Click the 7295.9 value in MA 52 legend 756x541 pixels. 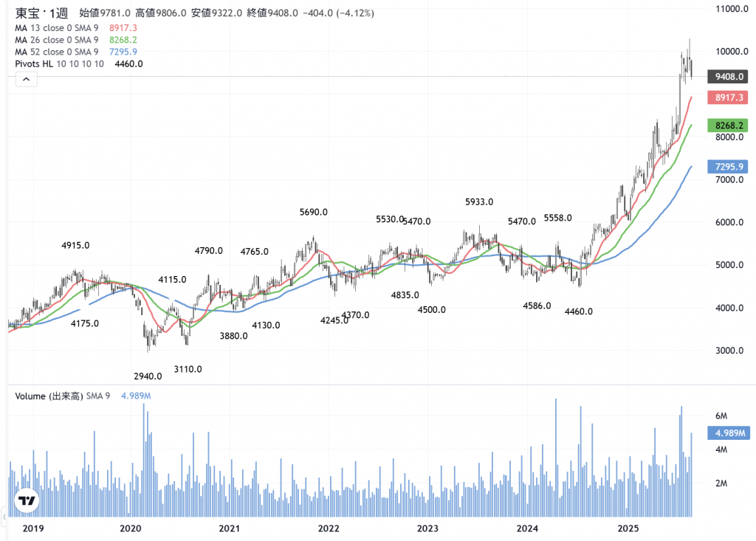pos(123,52)
